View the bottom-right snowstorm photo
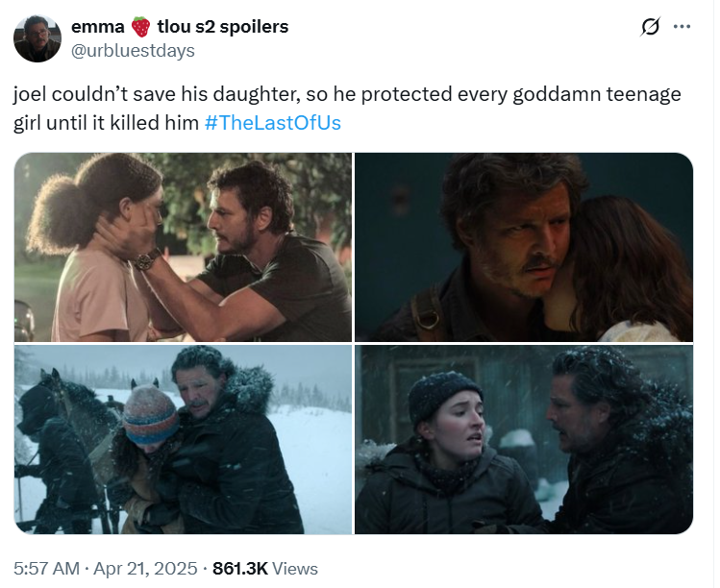Screen dimensions: 720x588 [x=524, y=440]
